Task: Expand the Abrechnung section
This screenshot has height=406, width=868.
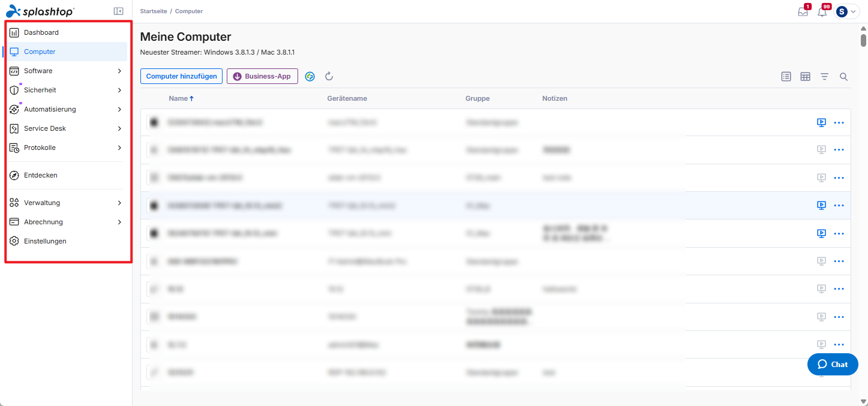Action: [66, 222]
